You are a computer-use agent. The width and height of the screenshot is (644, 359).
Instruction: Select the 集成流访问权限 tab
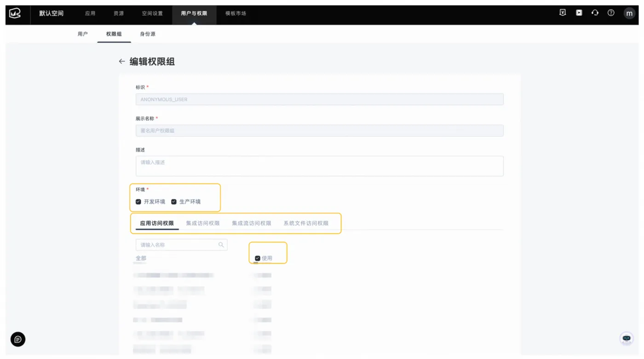click(252, 223)
